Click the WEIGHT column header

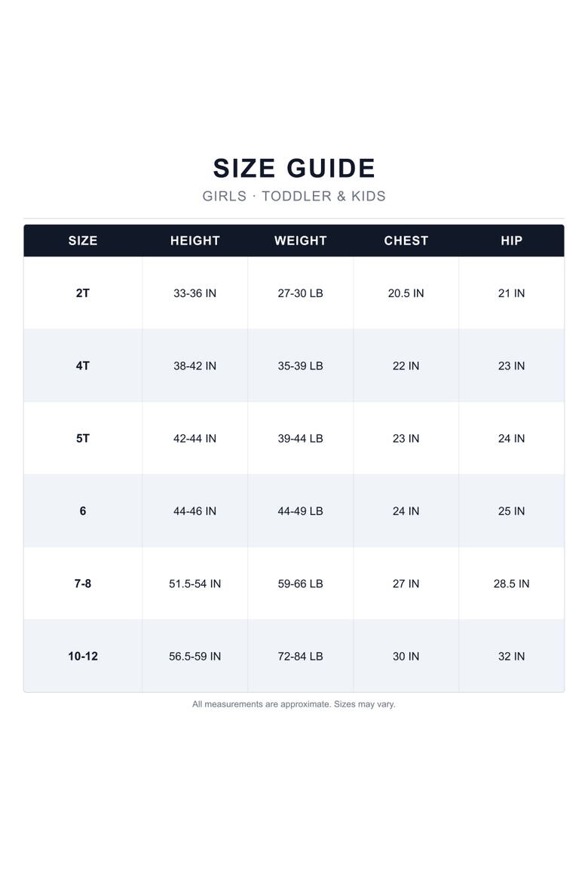(x=301, y=240)
